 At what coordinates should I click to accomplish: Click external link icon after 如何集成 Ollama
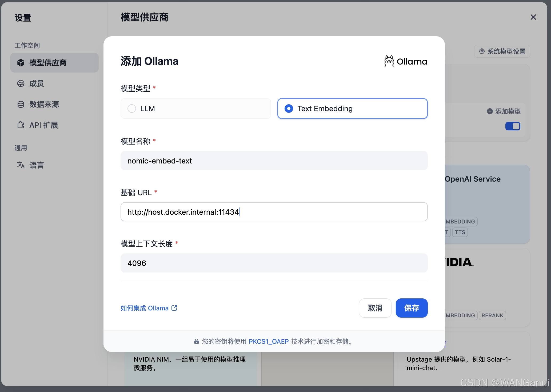[x=174, y=308]
